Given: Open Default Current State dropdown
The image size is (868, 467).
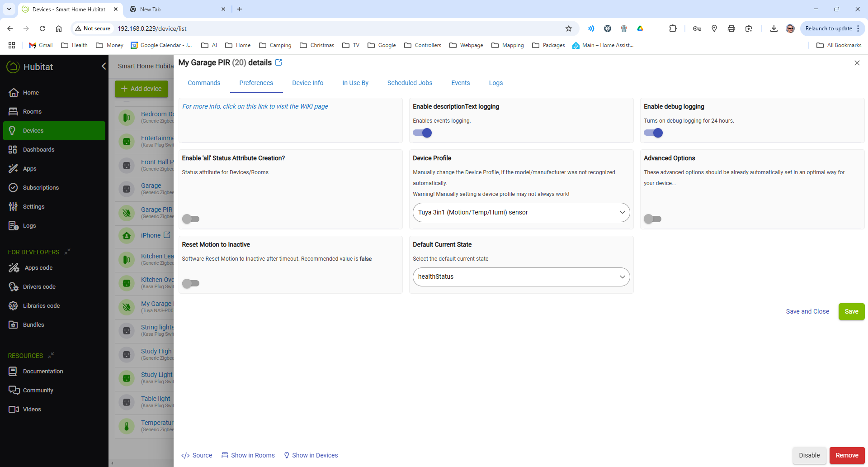Looking at the screenshot, I should click(x=521, y=276).
